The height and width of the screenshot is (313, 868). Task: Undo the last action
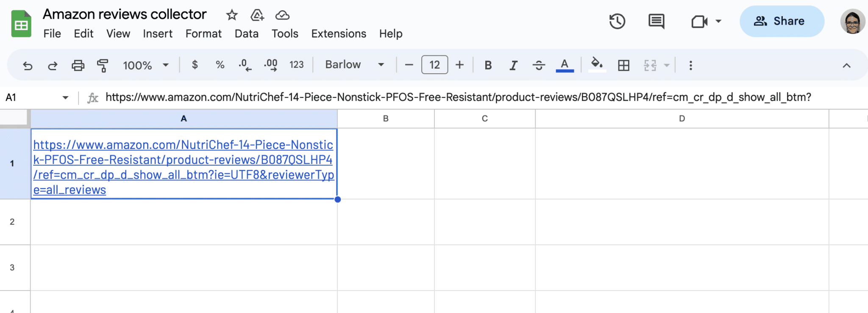click(x=28, y=65)
